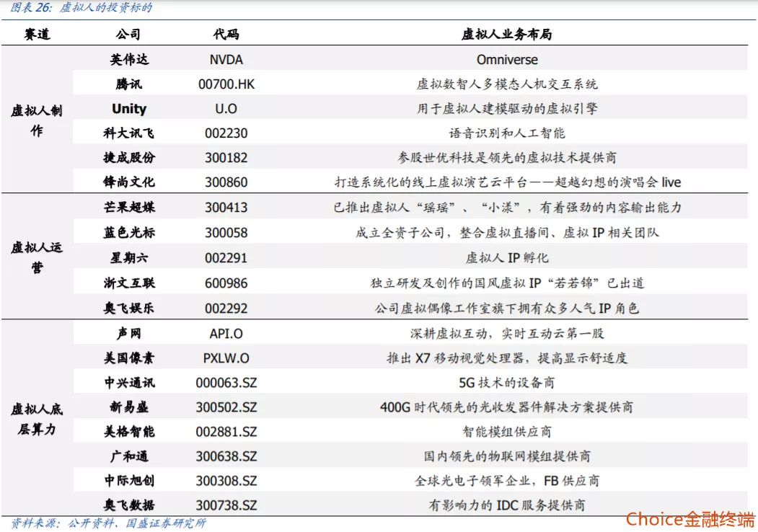Click the company name '美国像素'
Screen dimensions: 758x532
pyautogui.click(x=129, y=358)
